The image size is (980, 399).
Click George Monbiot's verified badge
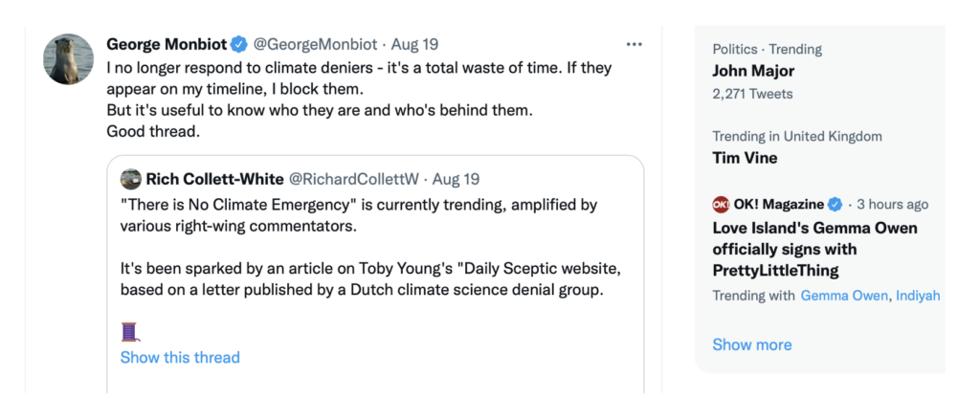point(238,44)
